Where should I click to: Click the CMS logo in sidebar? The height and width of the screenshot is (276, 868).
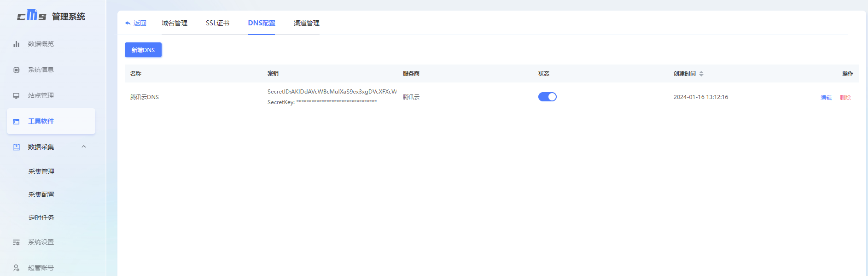(32, 16)
